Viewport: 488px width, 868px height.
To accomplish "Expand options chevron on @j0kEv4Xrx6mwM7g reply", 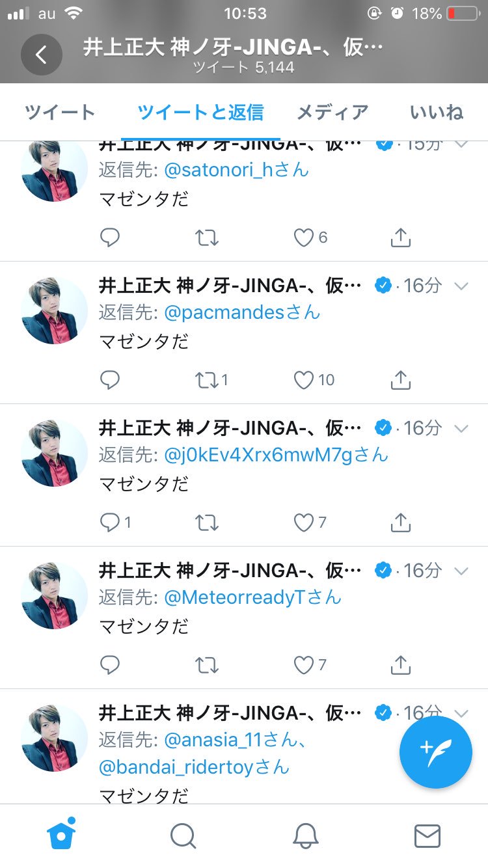I will click(x=461, y=428).
